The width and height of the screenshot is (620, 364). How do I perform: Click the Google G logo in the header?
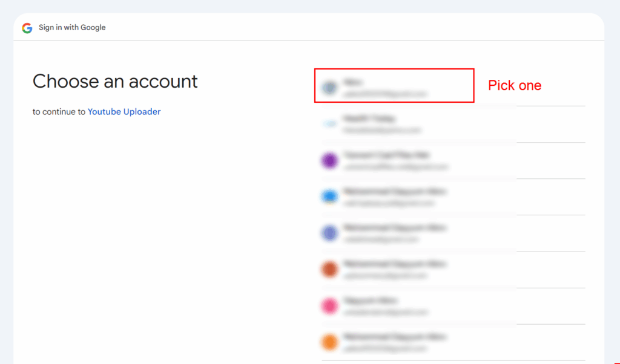pos(27,27)
